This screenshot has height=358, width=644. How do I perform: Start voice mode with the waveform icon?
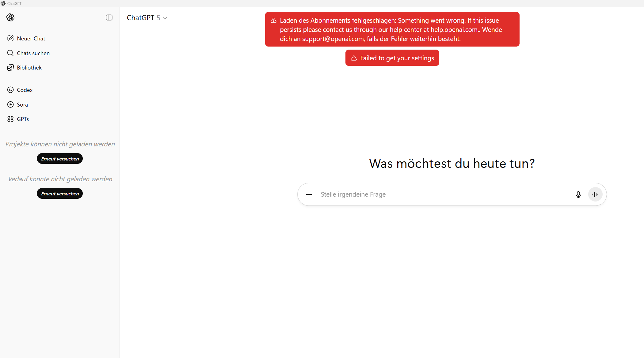595,194
